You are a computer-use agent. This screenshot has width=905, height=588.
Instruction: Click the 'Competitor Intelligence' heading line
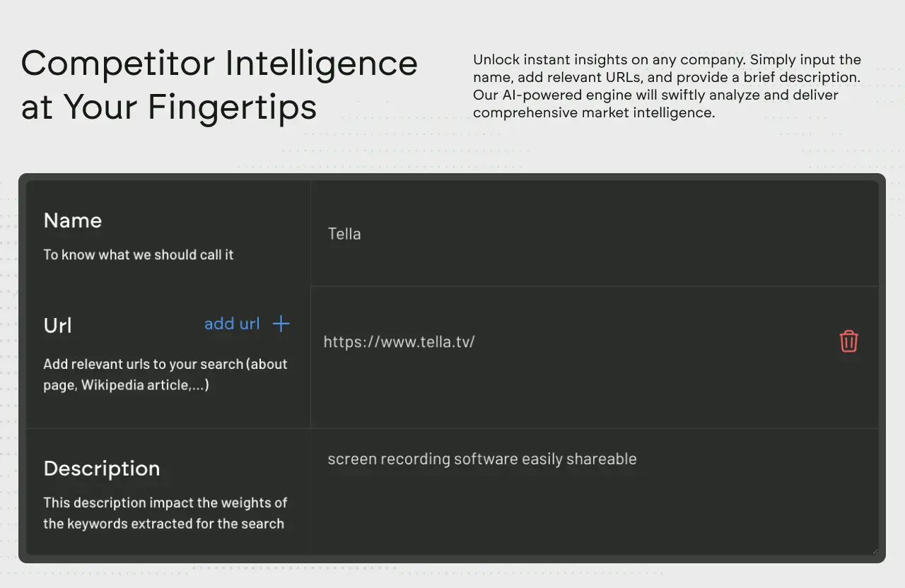click(219, 64)
